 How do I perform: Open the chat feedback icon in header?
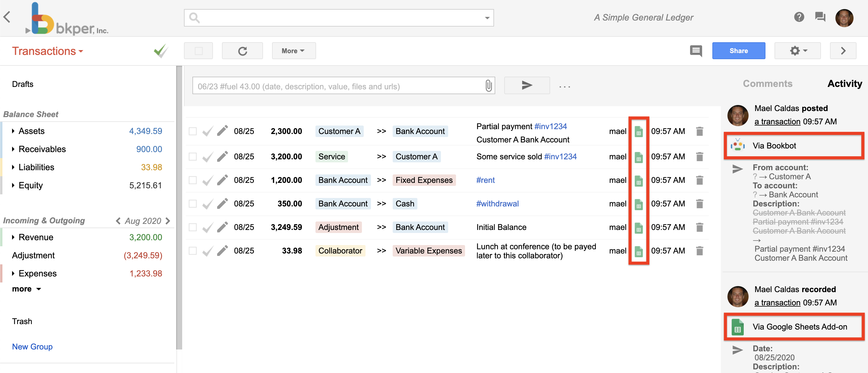click(820, 17)
